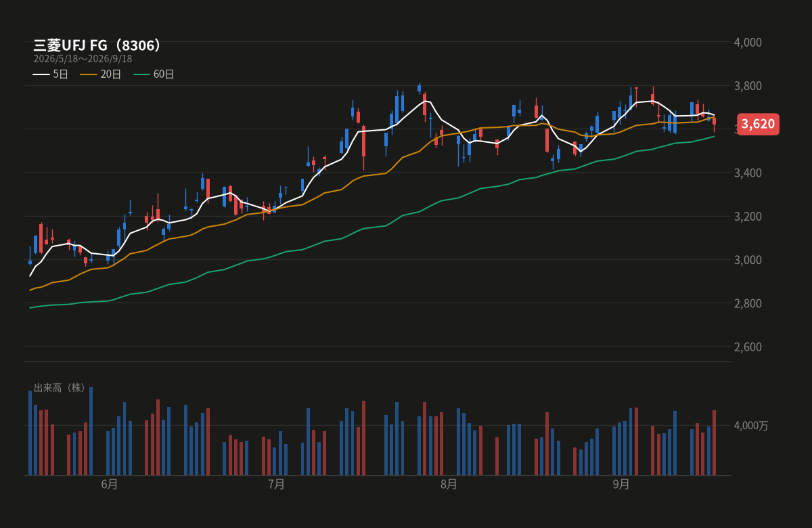Image resolution: width=812 pixels, height=528 pixels.
Task: Click the 7月 date axis label
Action: [276, 485]
